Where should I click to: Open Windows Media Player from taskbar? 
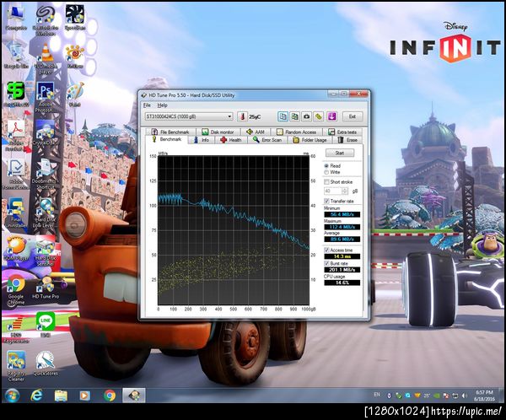pos(85,396)
